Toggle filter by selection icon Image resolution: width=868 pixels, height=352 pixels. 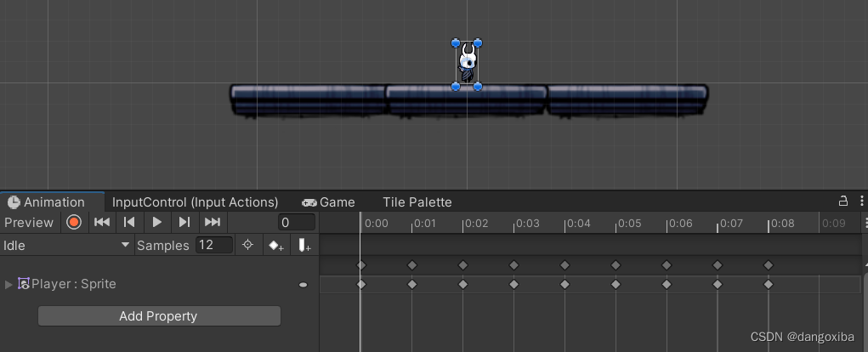click(248, 245)
